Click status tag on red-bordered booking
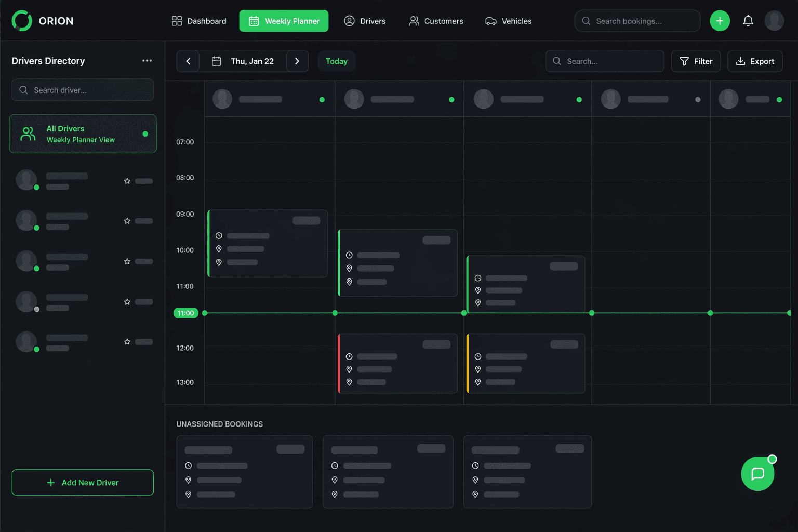Image resolution: width=798 pixels, height=532 pixels. tap(436, 344)
